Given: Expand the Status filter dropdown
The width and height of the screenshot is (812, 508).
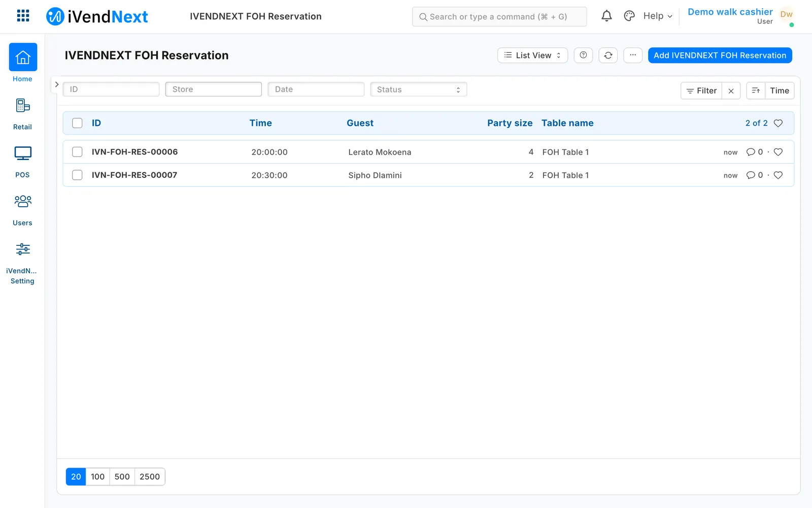Looking at the screenshot, I should (419, 89).
